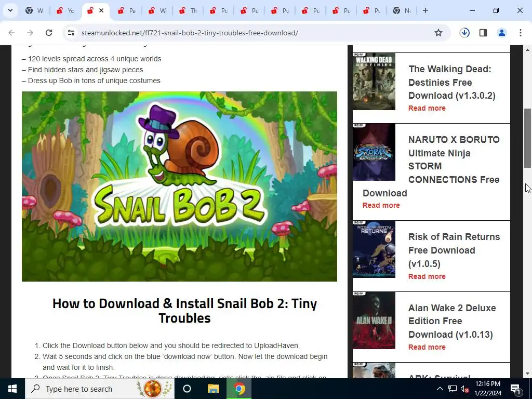Open Alan Wake II cover thumbnail

374,320
